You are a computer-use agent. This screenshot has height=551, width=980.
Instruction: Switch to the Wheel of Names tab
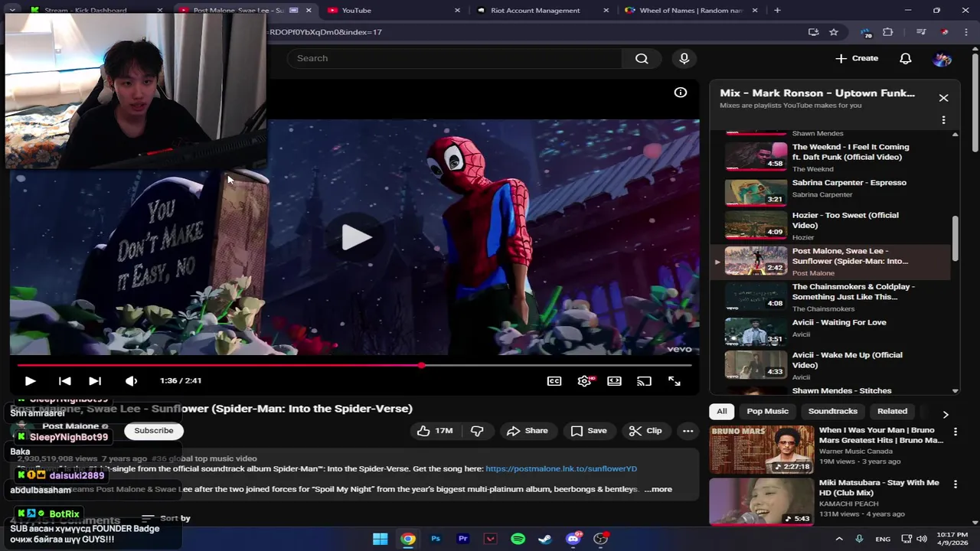(689, 10)
